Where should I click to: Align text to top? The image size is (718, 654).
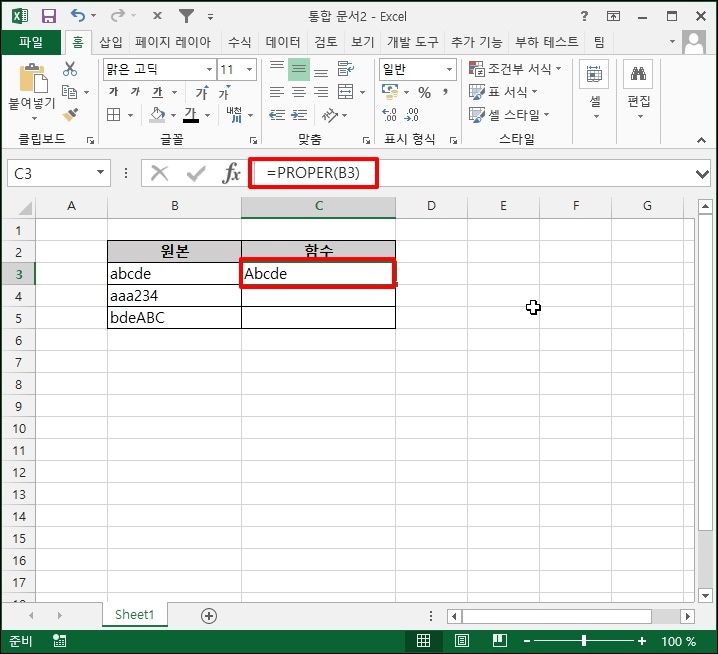pyautogui.click(x=277, y=69)
